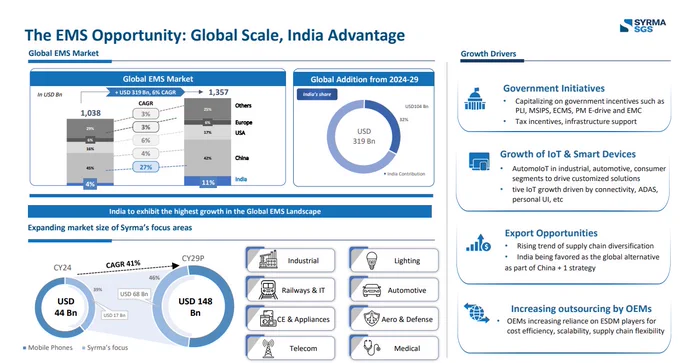The height and width of the screenshot is (363, 680).
Task: Select the Lighting tile
Action: [394, 260]
